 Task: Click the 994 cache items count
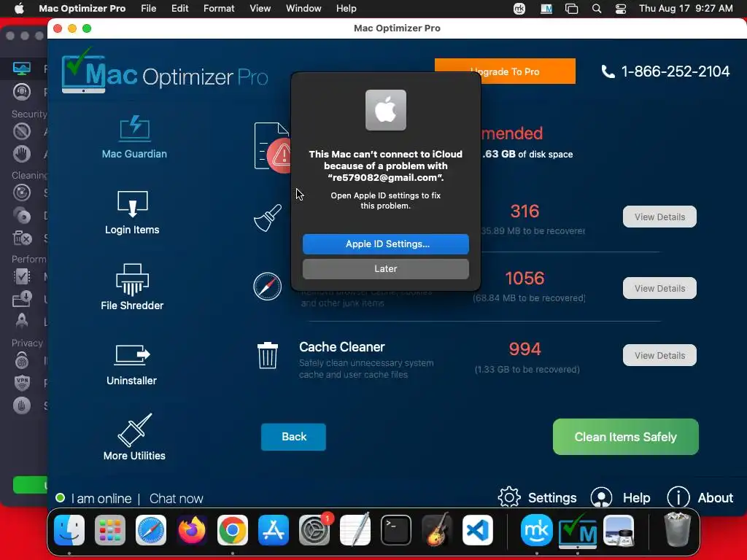pyautogui.click(x=525, y=349)
